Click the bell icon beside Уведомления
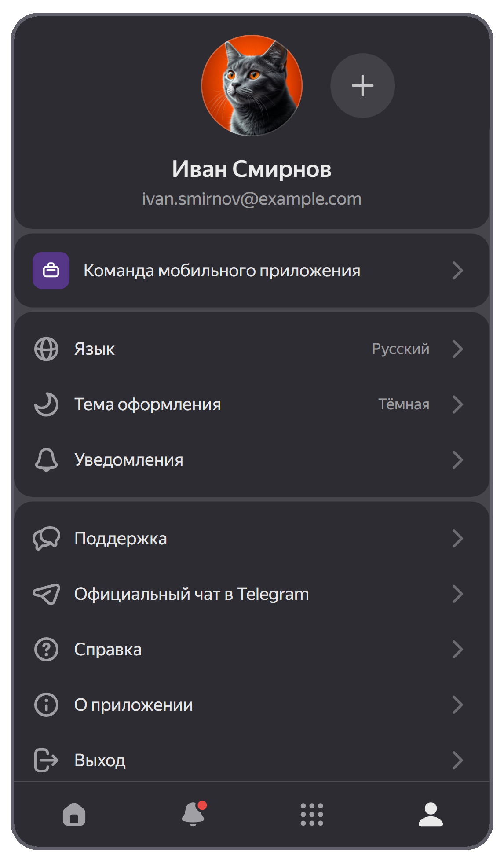Image resolution: width=504 pixels, height=863 pixels. pyautogui.click(x=46, y=460)
